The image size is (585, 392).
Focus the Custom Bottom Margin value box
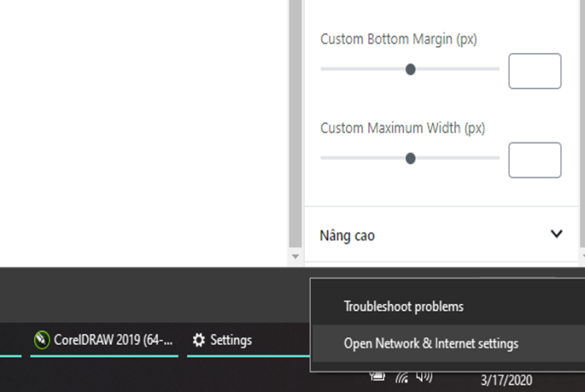(535, 71)
